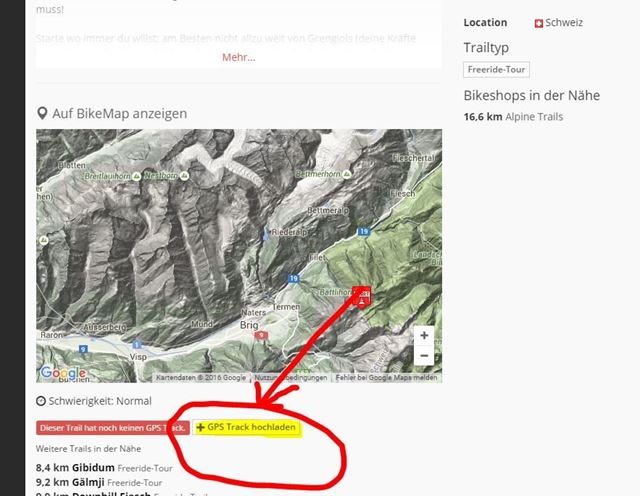The height and width of the screenshot is (496, 640).
Task: Open the Schweiz location link
Action: (565, 22)
